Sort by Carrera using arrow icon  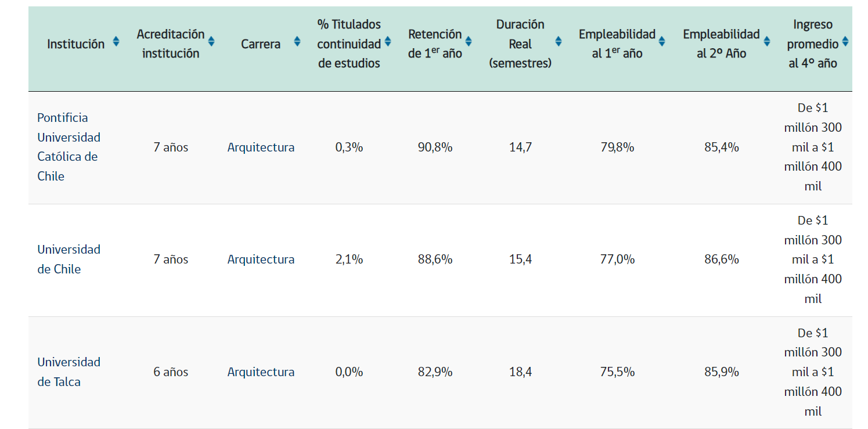click(x=297, y=41)
